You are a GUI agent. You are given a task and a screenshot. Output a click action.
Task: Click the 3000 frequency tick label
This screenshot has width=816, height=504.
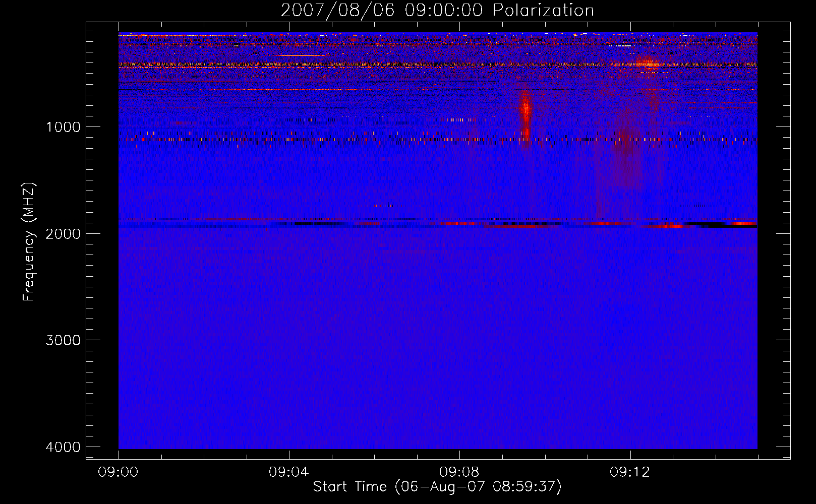tap(63, 340)
